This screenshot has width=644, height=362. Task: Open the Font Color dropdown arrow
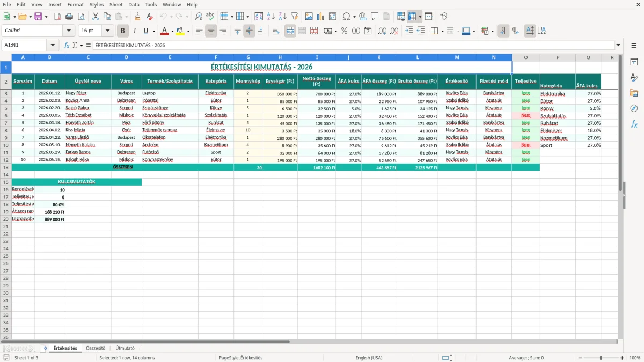172,31
